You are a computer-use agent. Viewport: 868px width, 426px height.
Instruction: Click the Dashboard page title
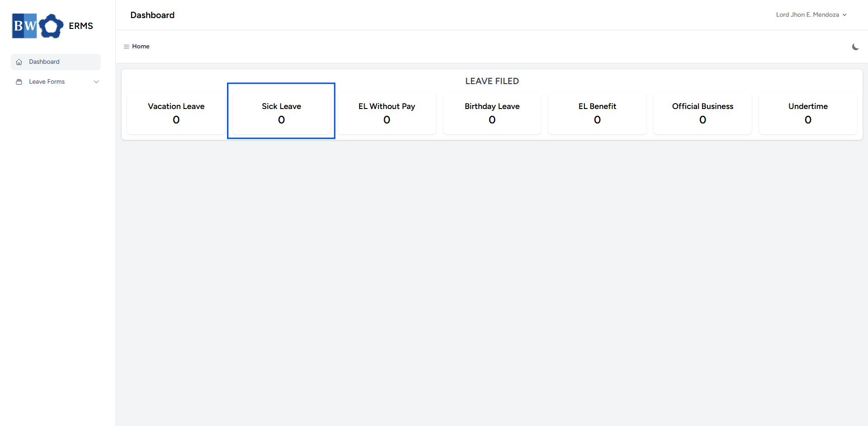coord(152,15)
